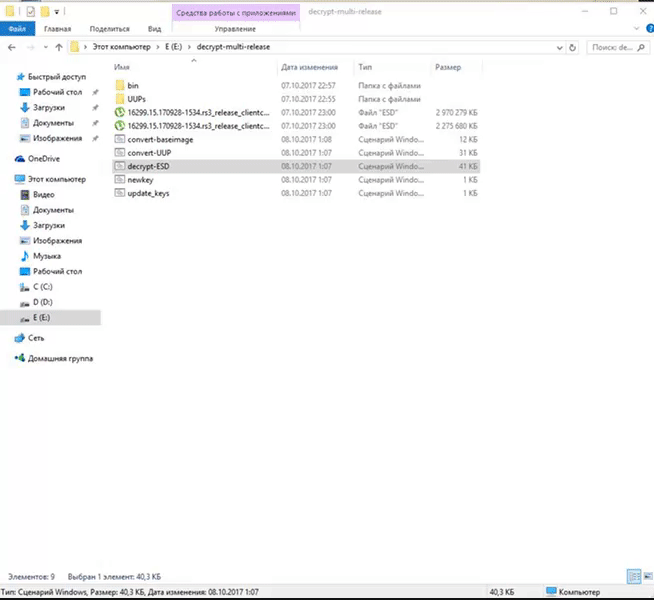The image size is (654, 600).
Task: Select convert-baseimage script icon
Action: tap(120, 139)
